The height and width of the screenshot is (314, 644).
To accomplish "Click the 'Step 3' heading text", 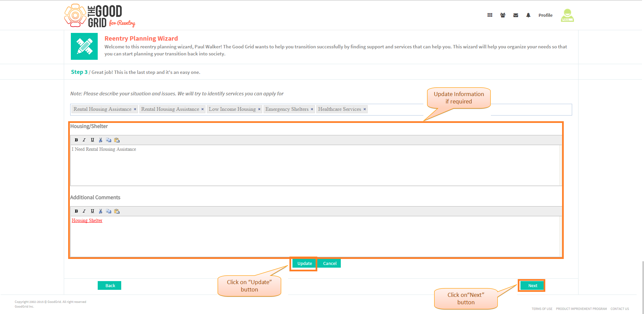I will [x=79, y=72].
